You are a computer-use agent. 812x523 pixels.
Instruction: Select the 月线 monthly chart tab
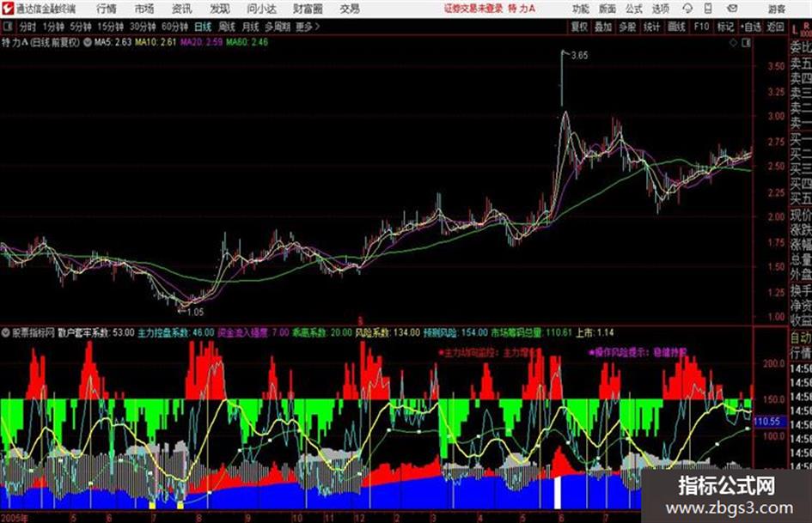251,27
